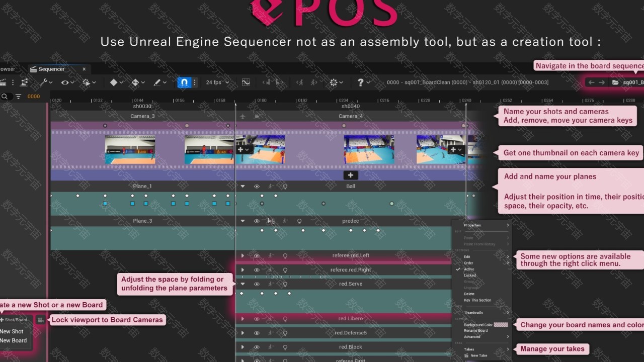Toggle visibility of red.Serve
This screenshot has height=362, width=644.
tap(257, 284)
